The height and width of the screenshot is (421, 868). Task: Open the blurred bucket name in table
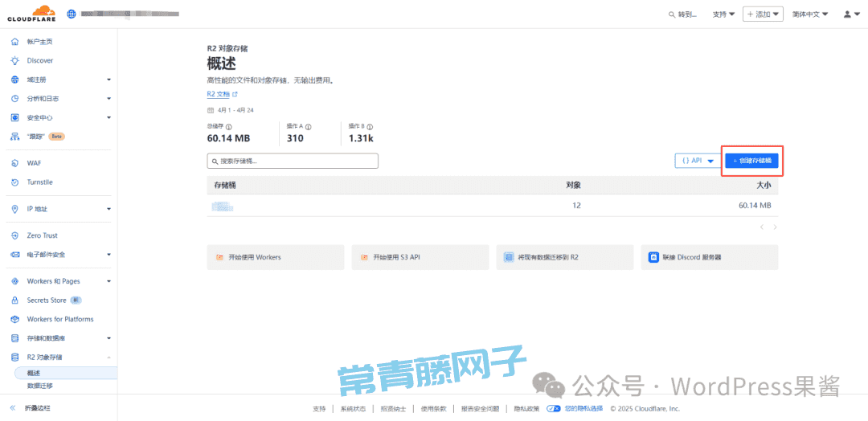point(222,206)
